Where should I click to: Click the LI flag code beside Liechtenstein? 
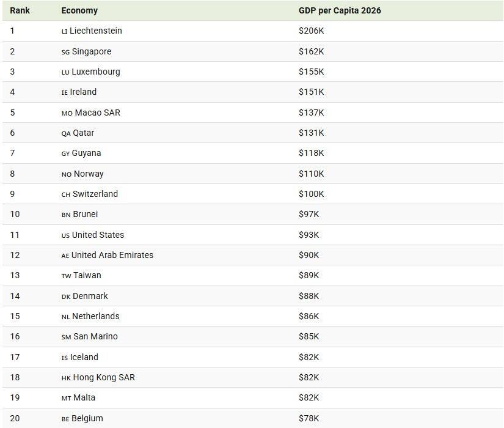tap(65, 31)
